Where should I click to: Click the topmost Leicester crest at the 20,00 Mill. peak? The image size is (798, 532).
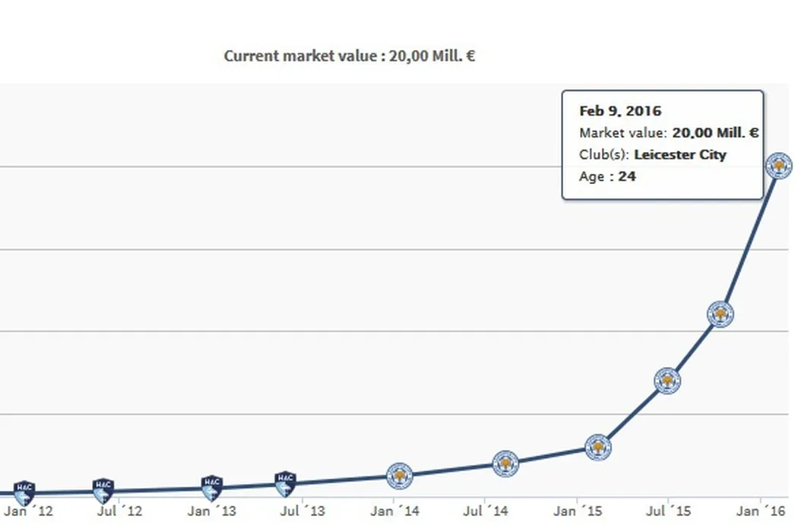pyautogui.click(x=779, y=165)
